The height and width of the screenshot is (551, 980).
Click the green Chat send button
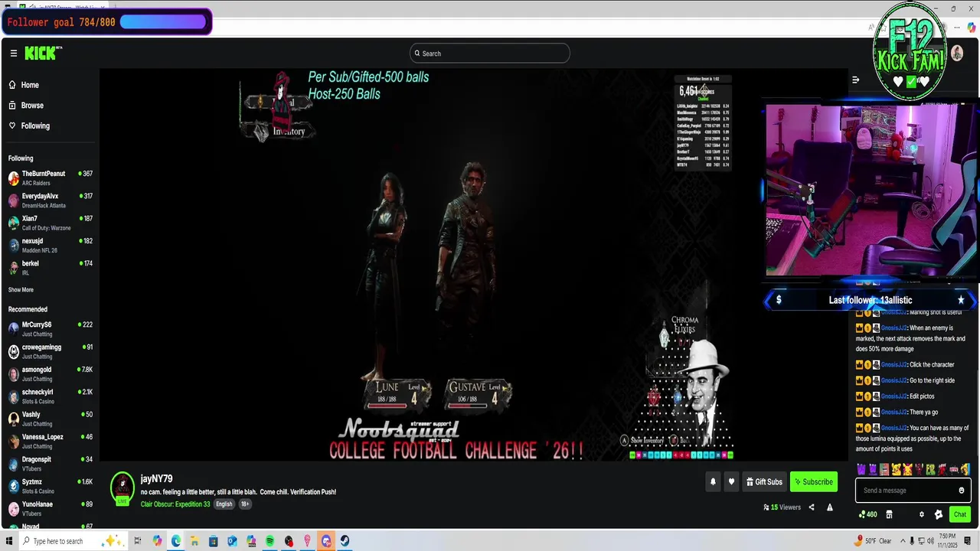[959, 514]
